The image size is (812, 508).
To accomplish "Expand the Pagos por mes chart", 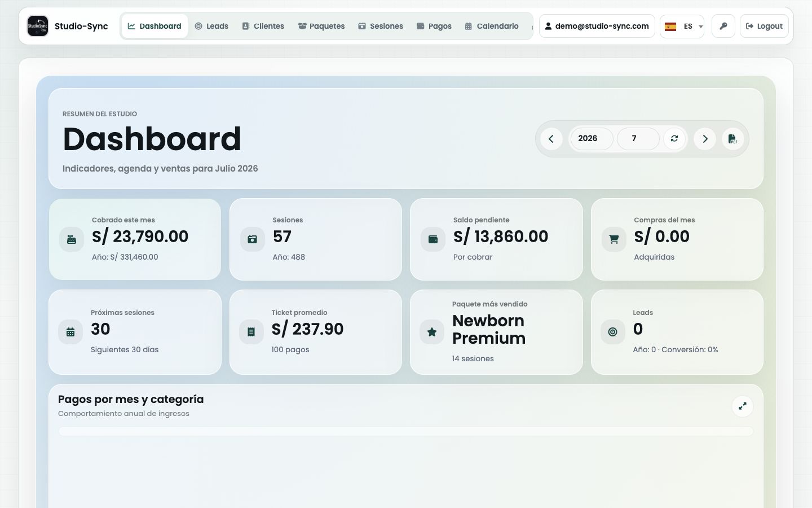I will [743, 406].
